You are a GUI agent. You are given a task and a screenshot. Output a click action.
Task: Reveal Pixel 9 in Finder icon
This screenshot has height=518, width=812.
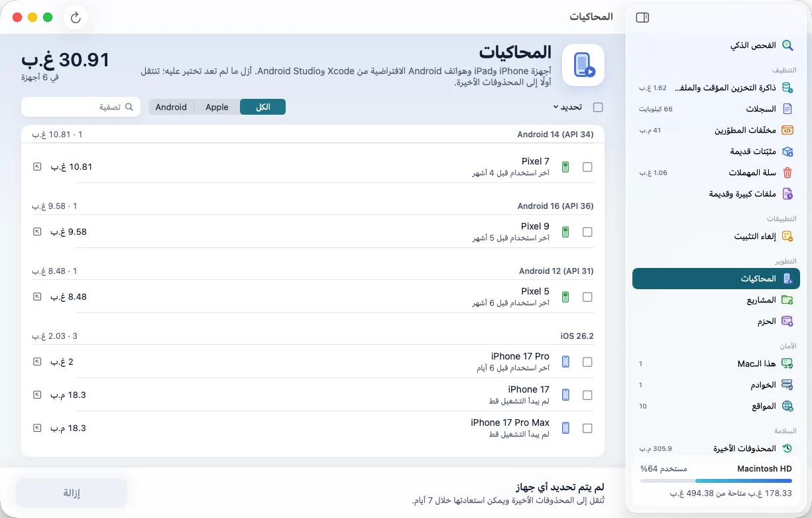pyautogui.click(x=37, y=232)
